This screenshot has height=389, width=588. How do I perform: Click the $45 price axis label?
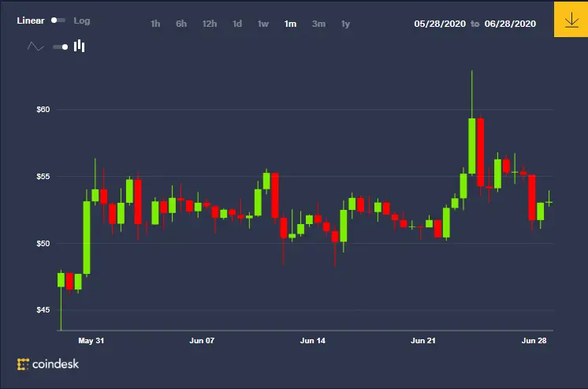point(43,310)
